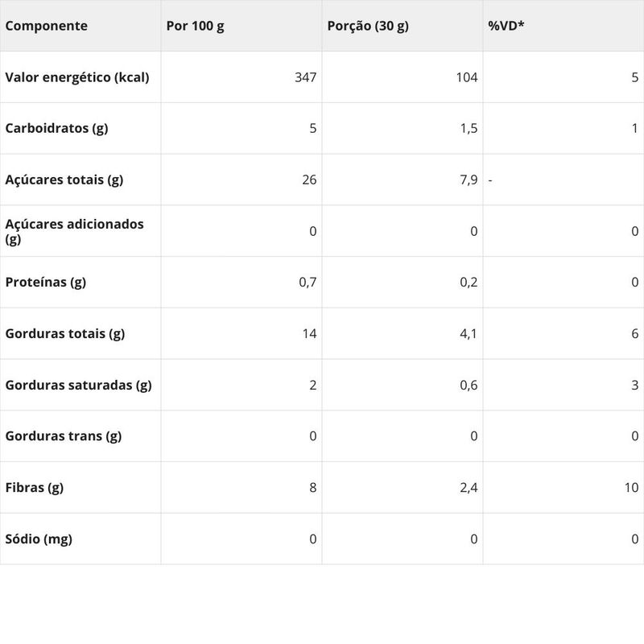Click the 104 kcal portion energy value
Image resolution: width=644 pixels, height=644 pixels.
coord(467,77)
